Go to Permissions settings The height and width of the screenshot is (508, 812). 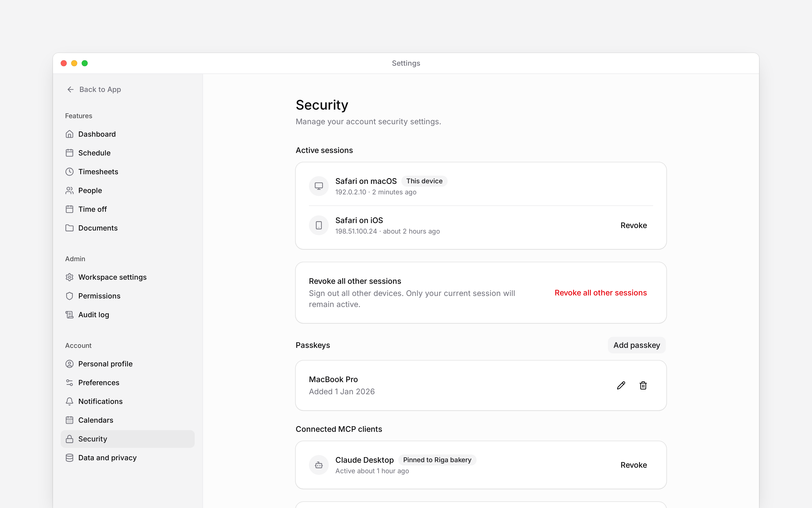[x=127, y=296]
